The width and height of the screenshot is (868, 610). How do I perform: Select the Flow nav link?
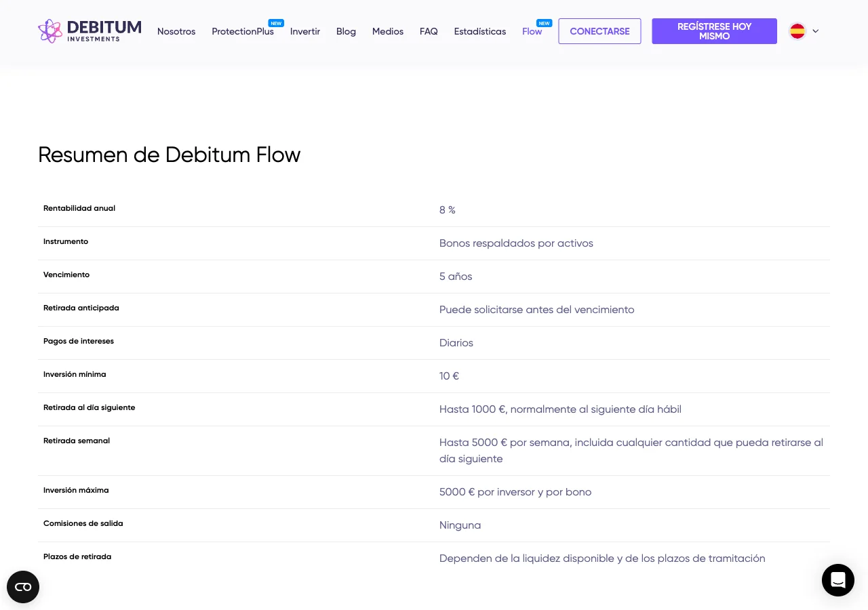(x=532, y=31)
